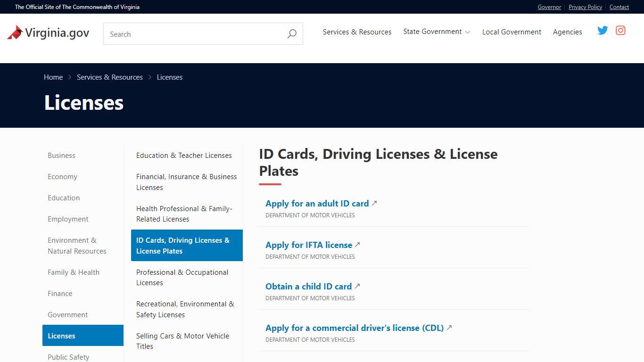Open the Contact link
Screen dimensions: 644x362
click(619, 7)
